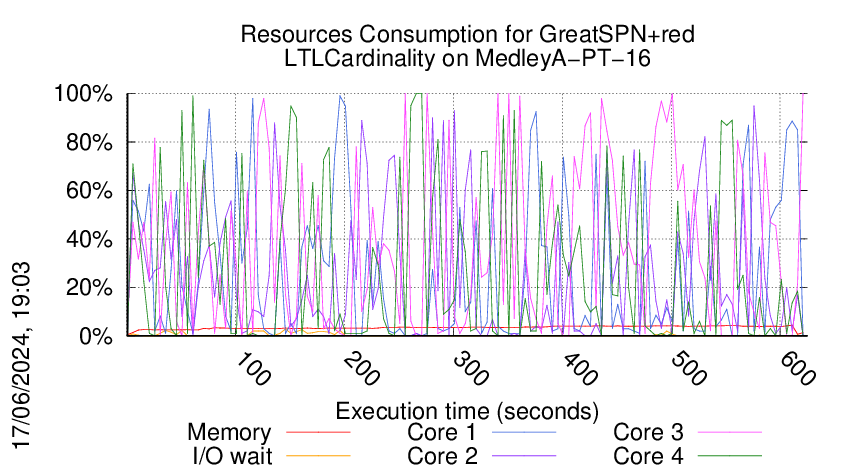Click the 'I/O wait' legend label
850x475 pixels.
(232, 456)
